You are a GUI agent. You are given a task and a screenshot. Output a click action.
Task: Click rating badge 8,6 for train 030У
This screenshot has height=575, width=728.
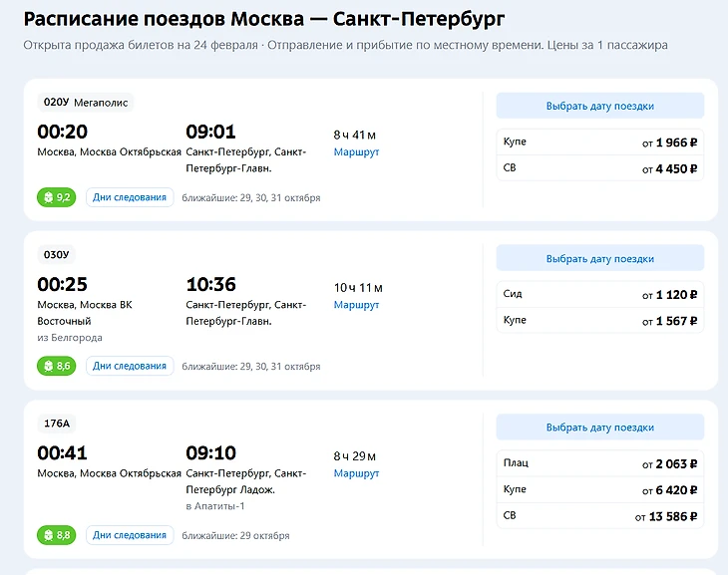pos(56,366)
